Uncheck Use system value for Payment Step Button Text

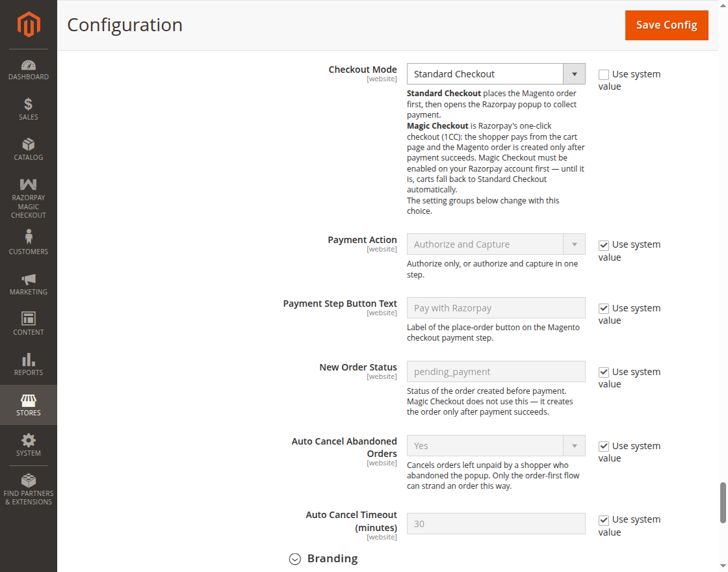click(x=604, y=309)
